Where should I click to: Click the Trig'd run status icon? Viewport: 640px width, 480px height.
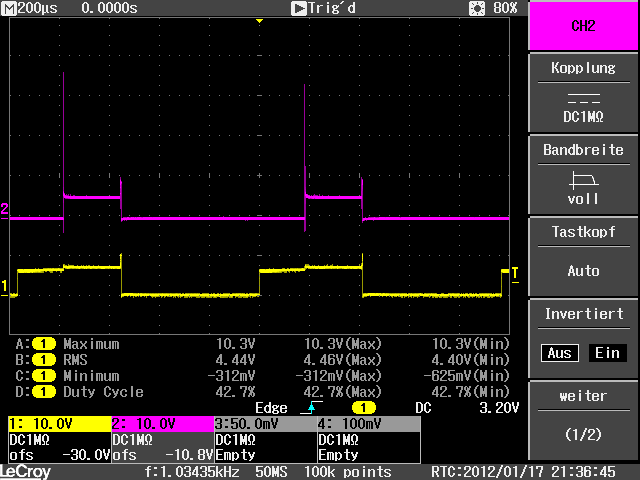point(298,8)
